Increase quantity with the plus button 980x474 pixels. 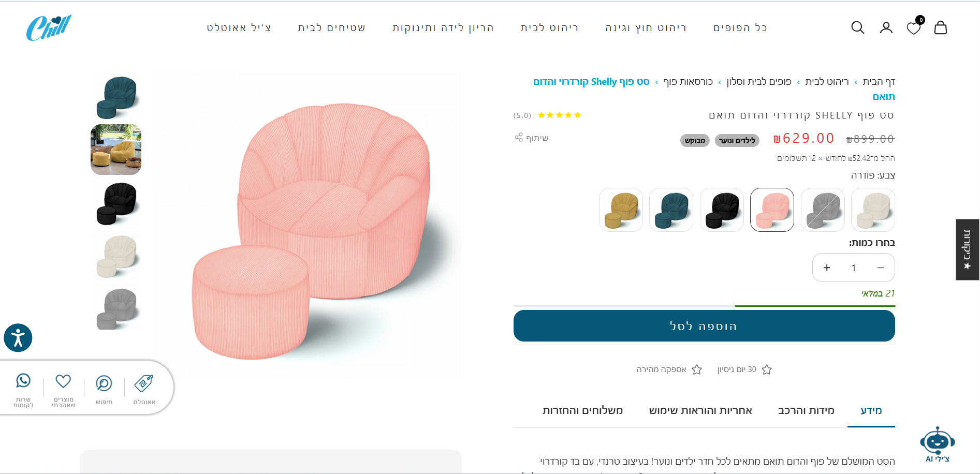pyautogui.click(x=827, y=268)
